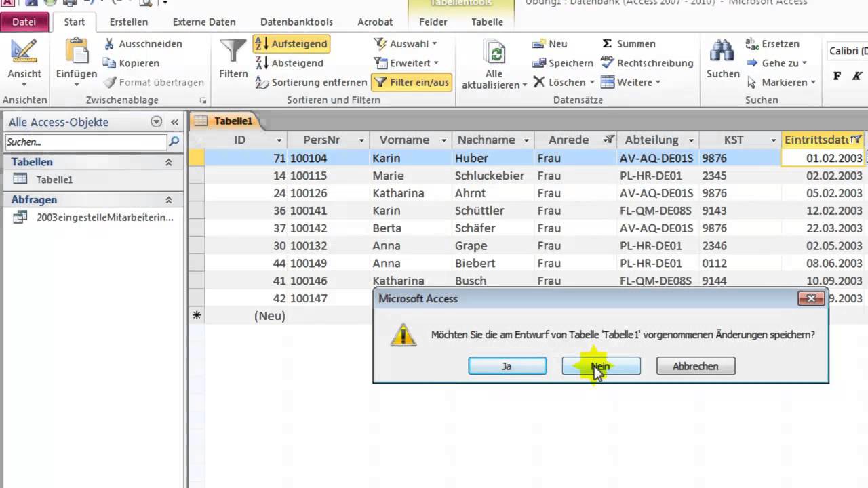Open the Filtern funnel tool
This screenshot has height=488, width=868.
point(233,58)
